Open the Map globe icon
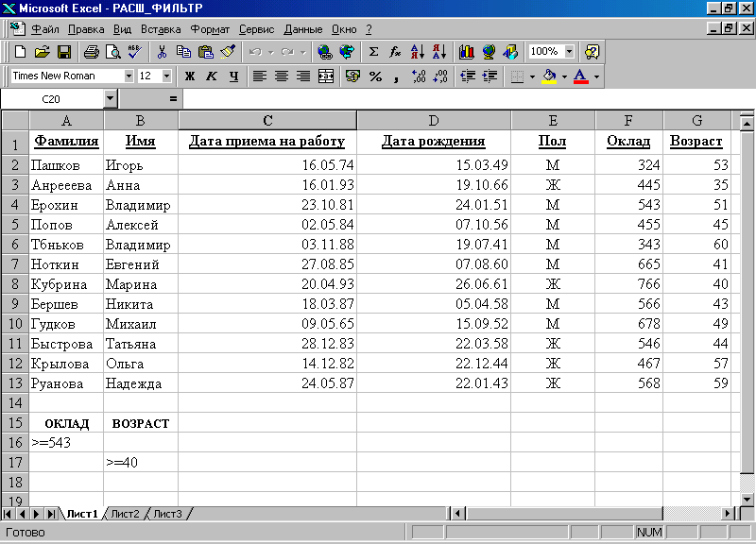 tap(489, 52)
